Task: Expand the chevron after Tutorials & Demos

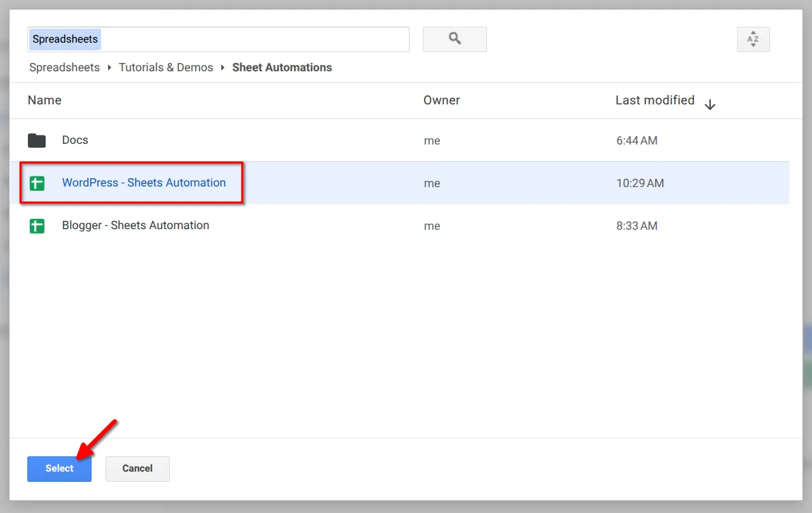Action: pyautogui.click(x=224, y=67)
